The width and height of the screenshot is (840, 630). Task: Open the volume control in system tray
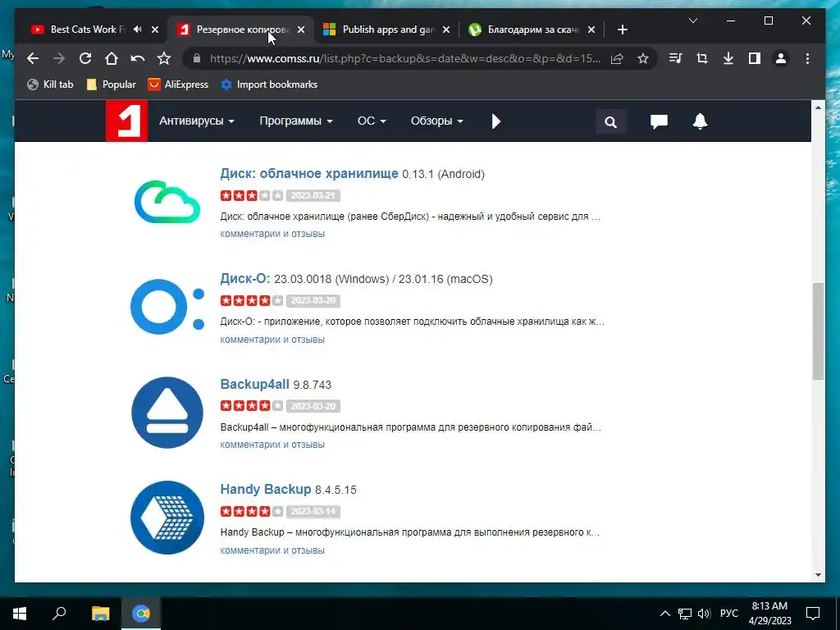pyautogui.click(x=704, y=614)
